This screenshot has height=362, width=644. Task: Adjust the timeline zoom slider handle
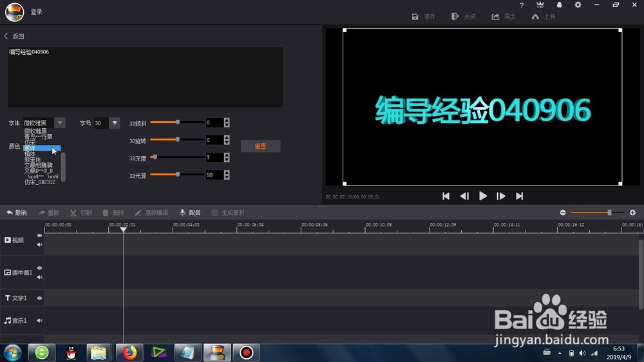point(609,213)
